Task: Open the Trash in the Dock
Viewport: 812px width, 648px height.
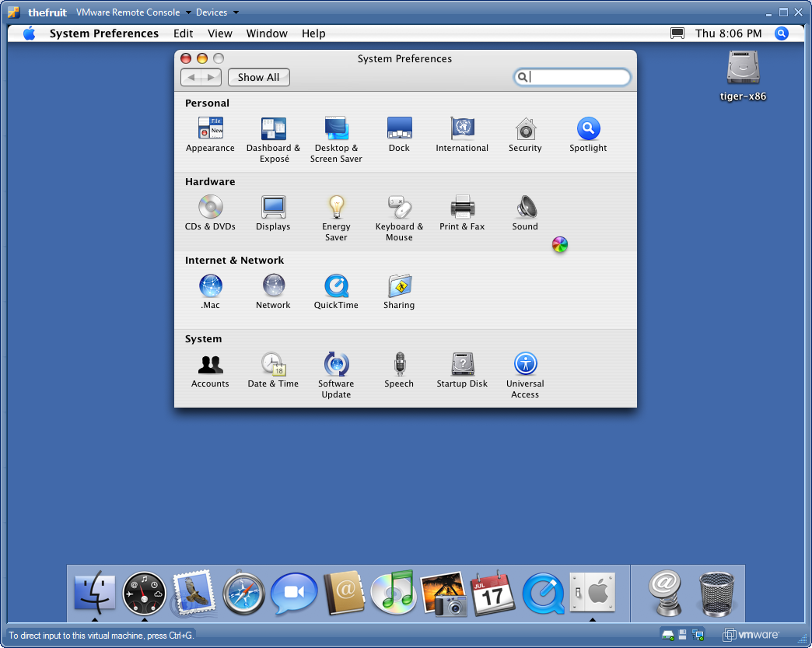Action: (x=716, y=594)
